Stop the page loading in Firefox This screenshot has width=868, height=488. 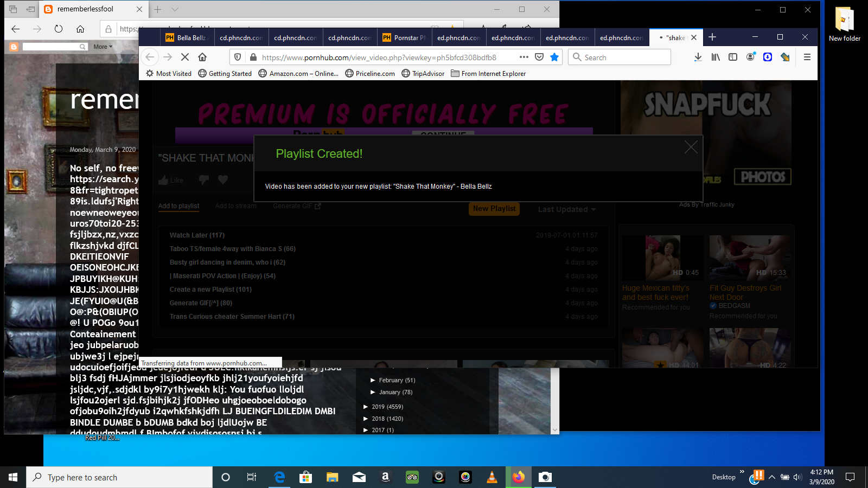pyautogui.click(x=185, y=57)
